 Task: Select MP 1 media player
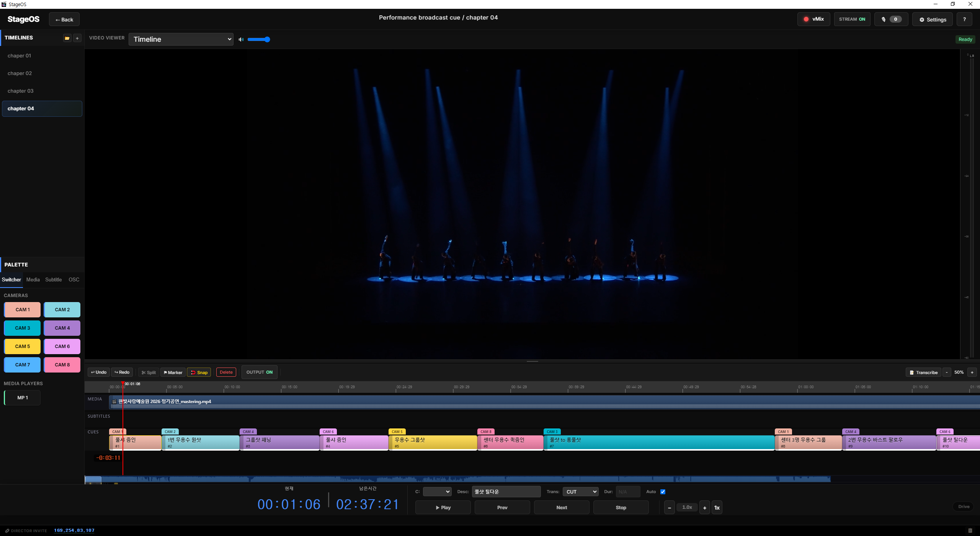coord(22,398)
